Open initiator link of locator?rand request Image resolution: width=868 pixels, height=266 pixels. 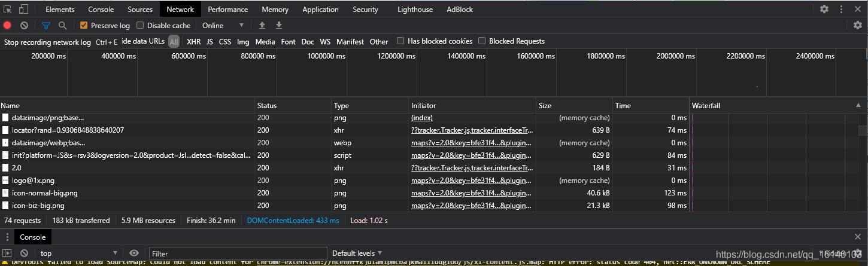click(x=472, y=130)
